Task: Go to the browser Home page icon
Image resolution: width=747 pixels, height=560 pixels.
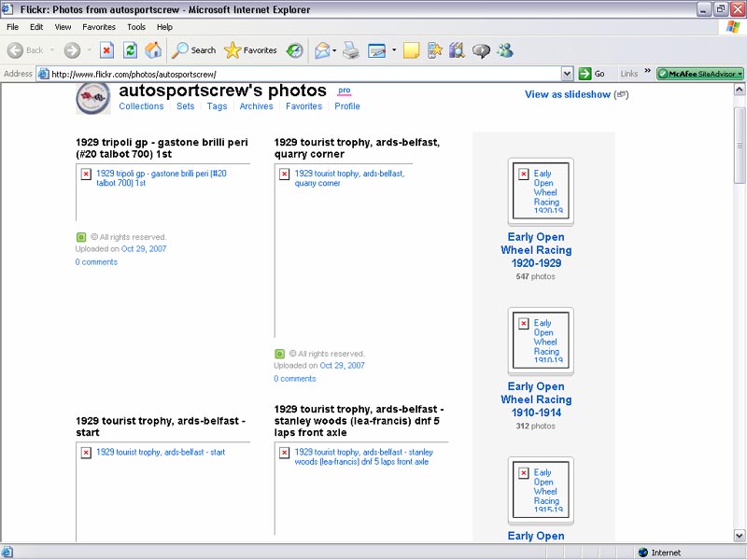Action: (153, 50)
